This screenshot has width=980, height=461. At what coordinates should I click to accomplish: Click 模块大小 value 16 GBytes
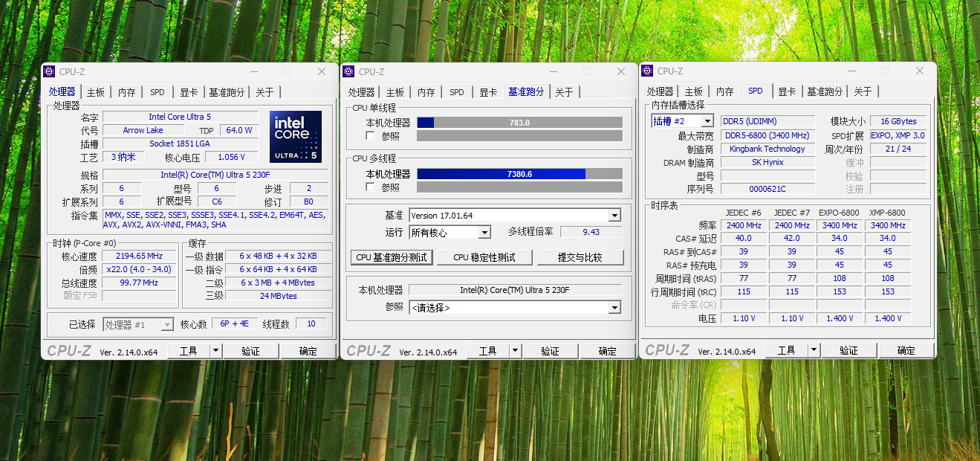coord(898,121)
